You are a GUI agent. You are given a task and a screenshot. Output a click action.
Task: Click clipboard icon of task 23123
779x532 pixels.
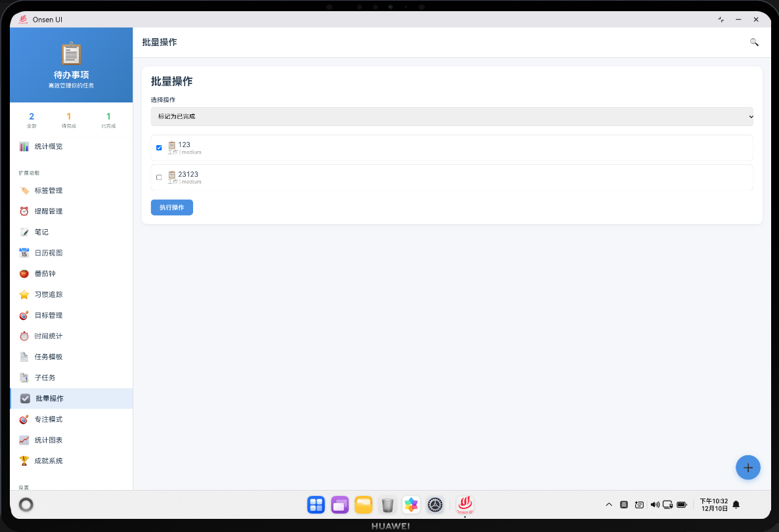[x=172, y=174]
